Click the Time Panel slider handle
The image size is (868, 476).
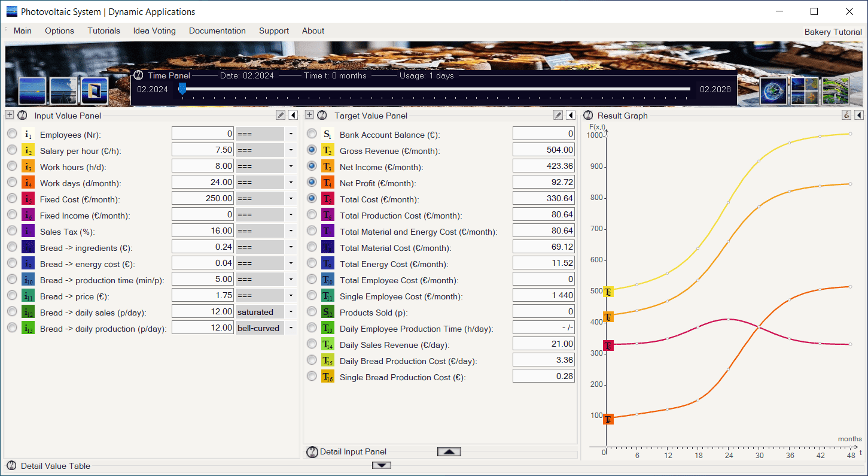pos(182,89)
